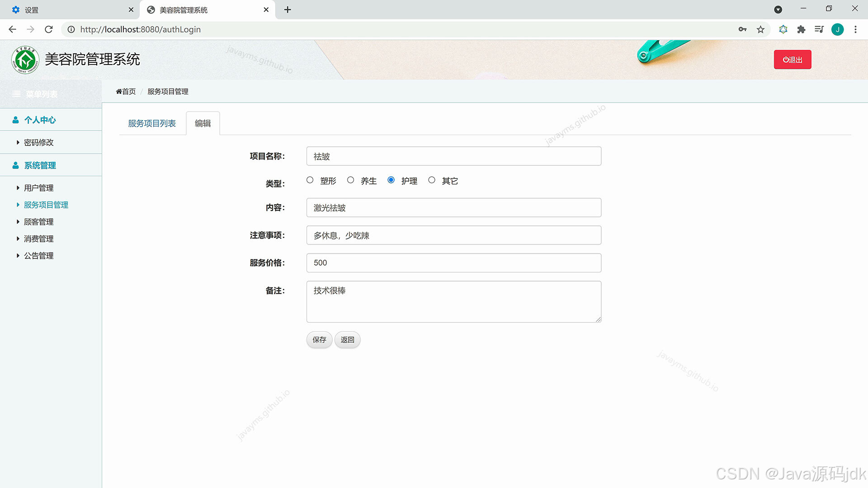Close the 美容院管理系统 tab
Viewport: 868px width, 488px height.
(266, 9)
